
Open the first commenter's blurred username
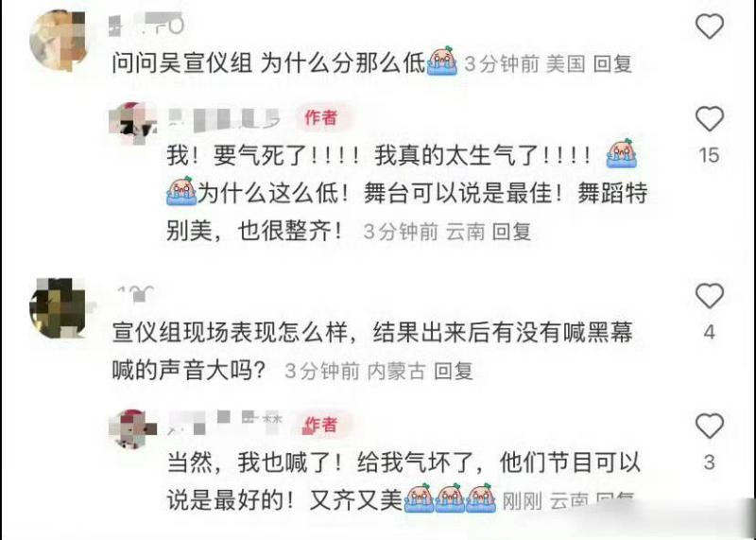(146, 25)
